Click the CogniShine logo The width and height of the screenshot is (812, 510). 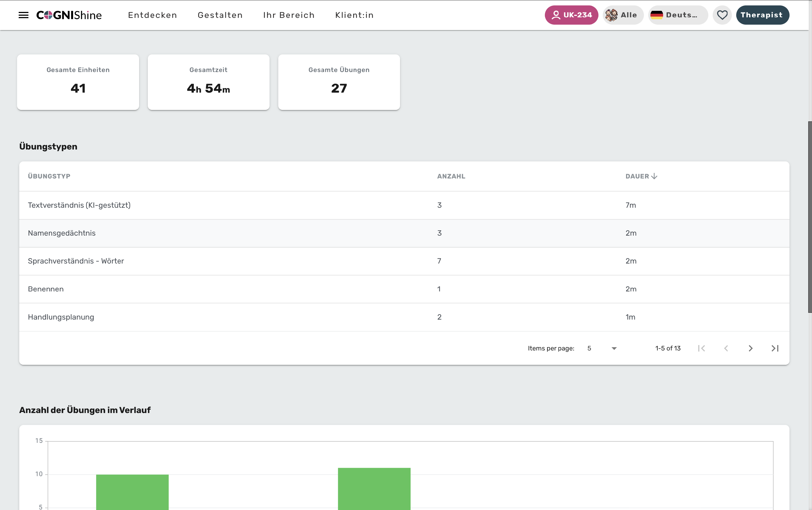[x=69, y=15]
